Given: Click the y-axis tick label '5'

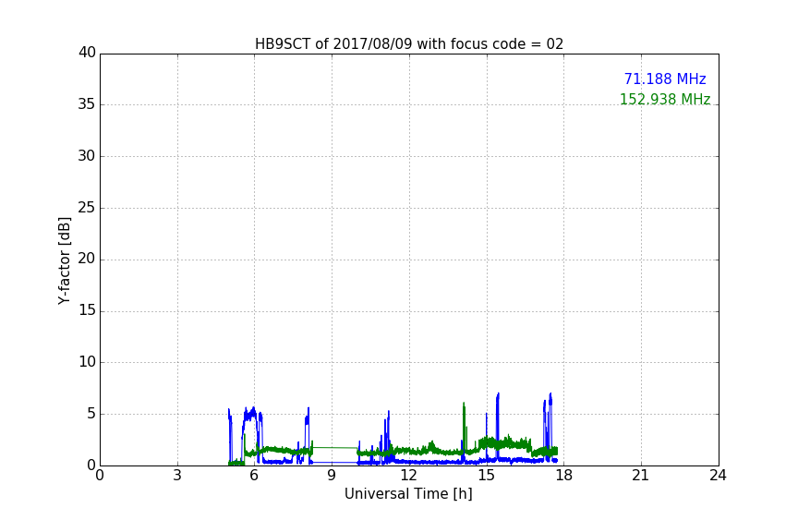Looking at the screenshot, I should click(91, 414).
